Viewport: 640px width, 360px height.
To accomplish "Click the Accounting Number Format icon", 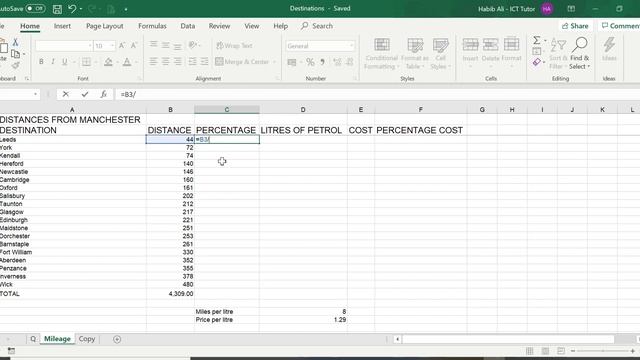I will tap(292, 62).
